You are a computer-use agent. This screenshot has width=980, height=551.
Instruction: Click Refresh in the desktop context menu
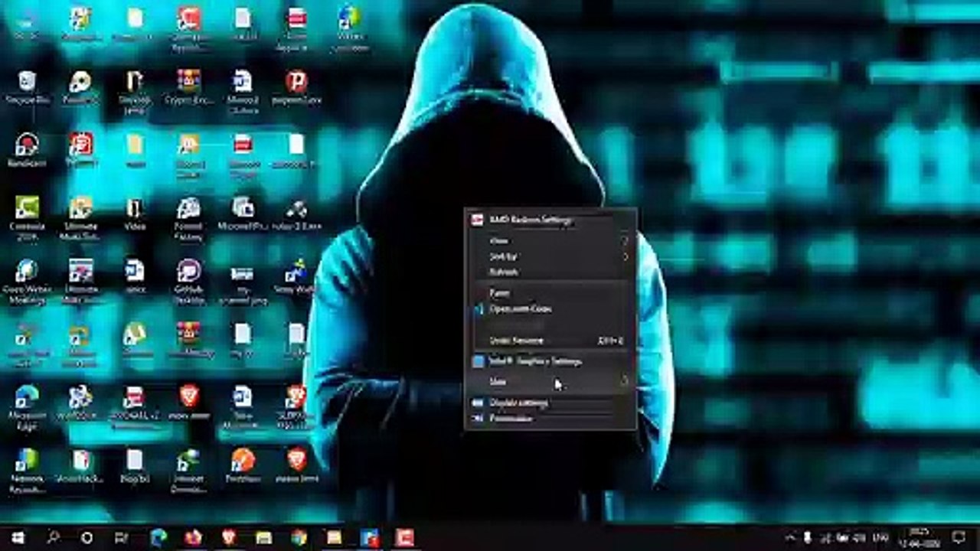pos(550,272)
